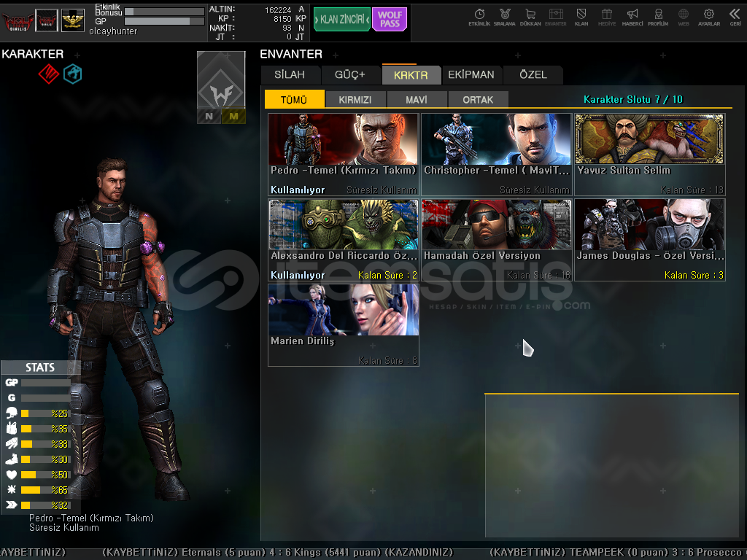Click the KP 8150 value
This screenshot has height=560, width=747.
282,18
